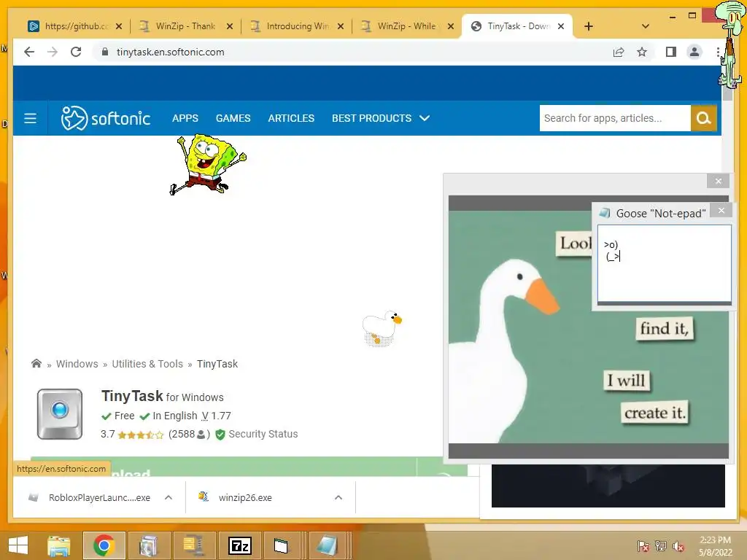Click the orange search magnifier button
747x560 pixels.
tap(704, 118)
